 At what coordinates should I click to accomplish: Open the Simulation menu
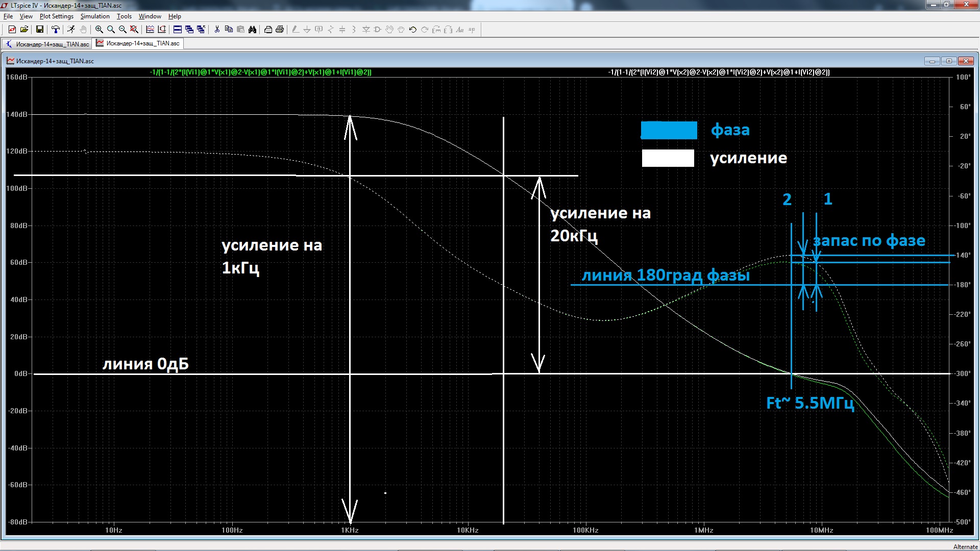click(x=95, y=16)
